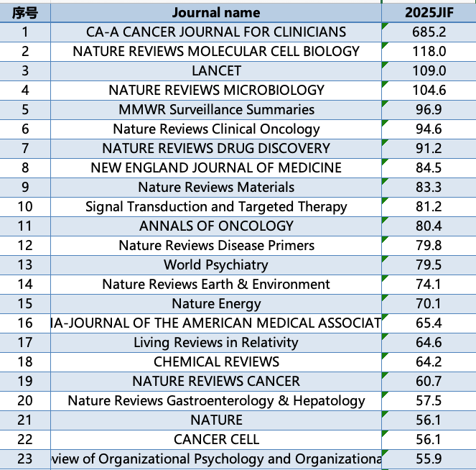Select the '2025JIF' column header cell
Image resolution: width=476 pixels, height=470 pixels.
pos(429,13)
